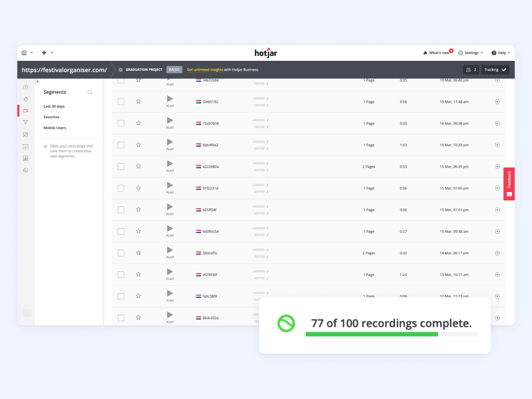Viewport: 532px width, 399px height.
Task: Select the Mobile Users segment
Action: (55, 128)
